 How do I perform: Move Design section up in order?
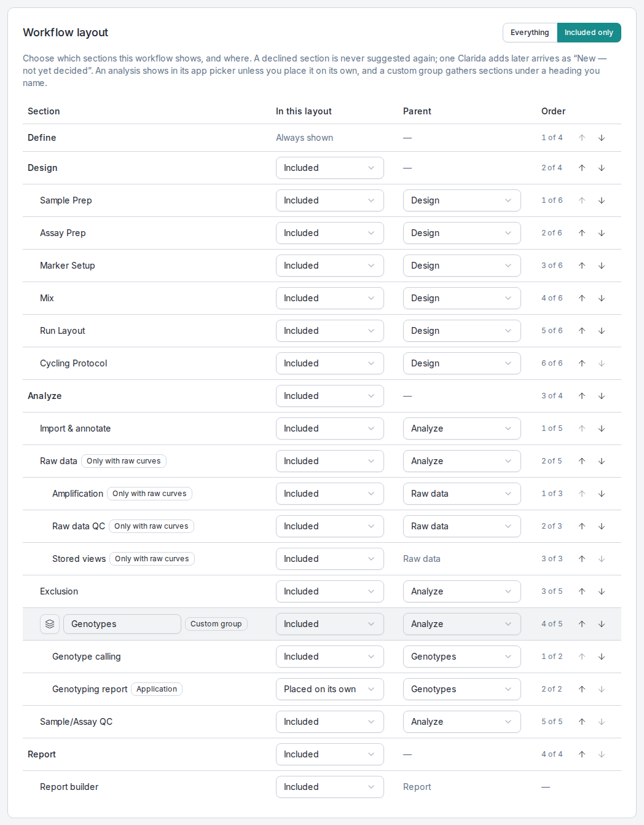pos(582,168)
